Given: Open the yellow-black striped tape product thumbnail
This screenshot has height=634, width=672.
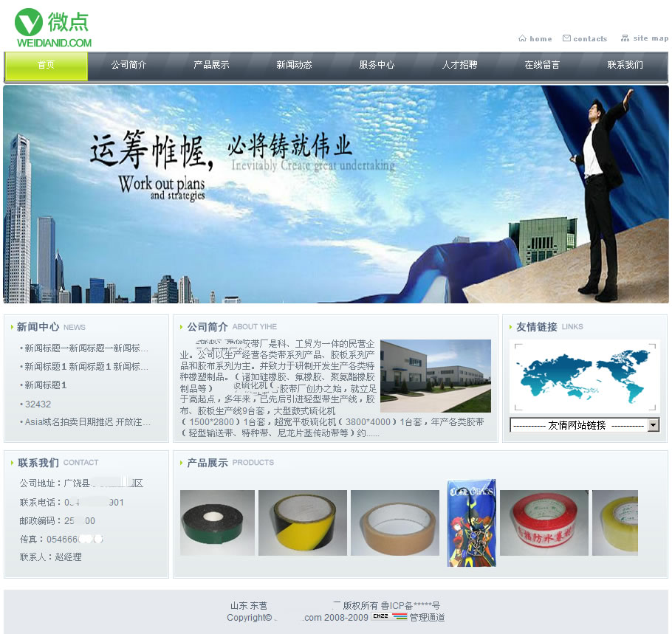Looking at the screenshot, I should [302, 523].
